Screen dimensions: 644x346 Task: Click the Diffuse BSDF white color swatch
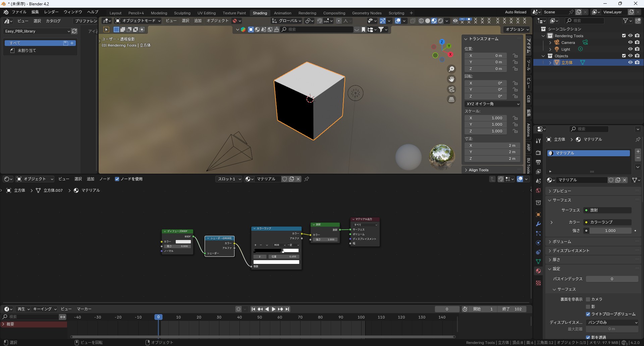pyautogui.click(x=183, y=242)
